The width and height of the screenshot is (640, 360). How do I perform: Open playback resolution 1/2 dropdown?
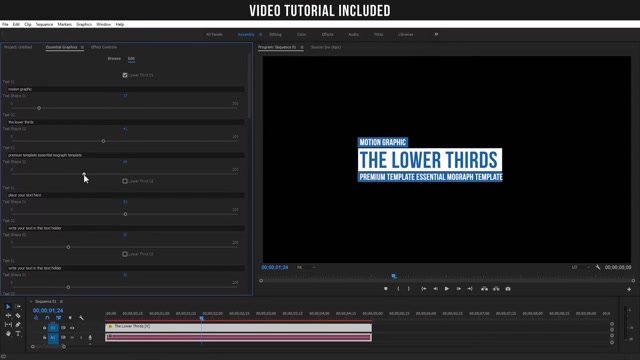point(581,267)
